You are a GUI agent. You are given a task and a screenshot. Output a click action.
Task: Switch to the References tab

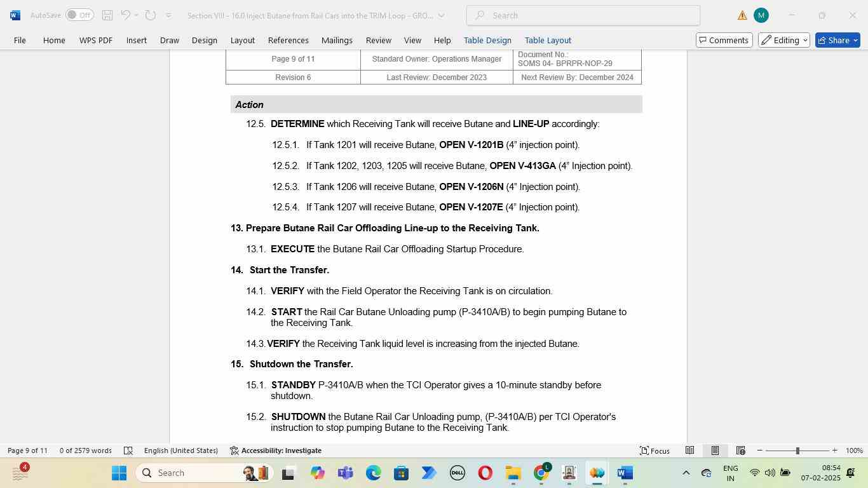click(288, 40)
